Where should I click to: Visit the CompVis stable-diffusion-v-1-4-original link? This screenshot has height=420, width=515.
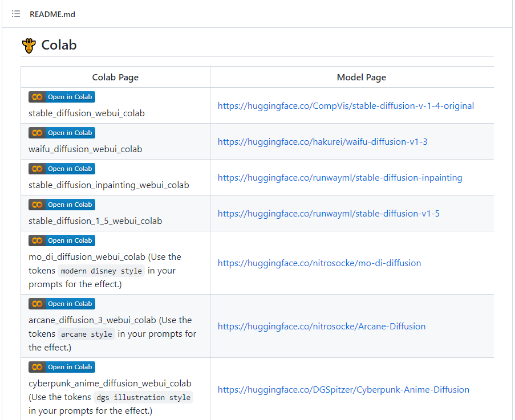pyautogui.click(x=346, y=105)
